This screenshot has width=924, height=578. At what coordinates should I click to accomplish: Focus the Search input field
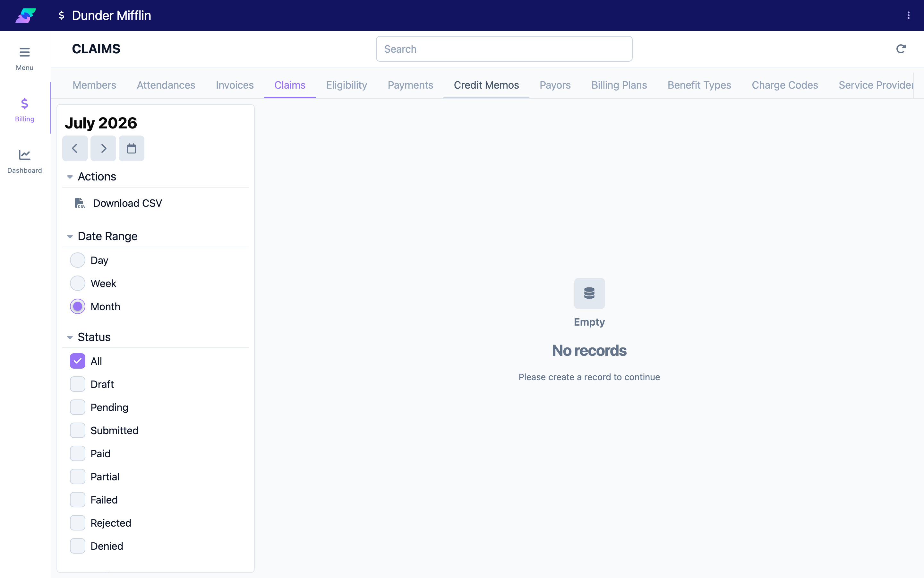coord(504,49)
